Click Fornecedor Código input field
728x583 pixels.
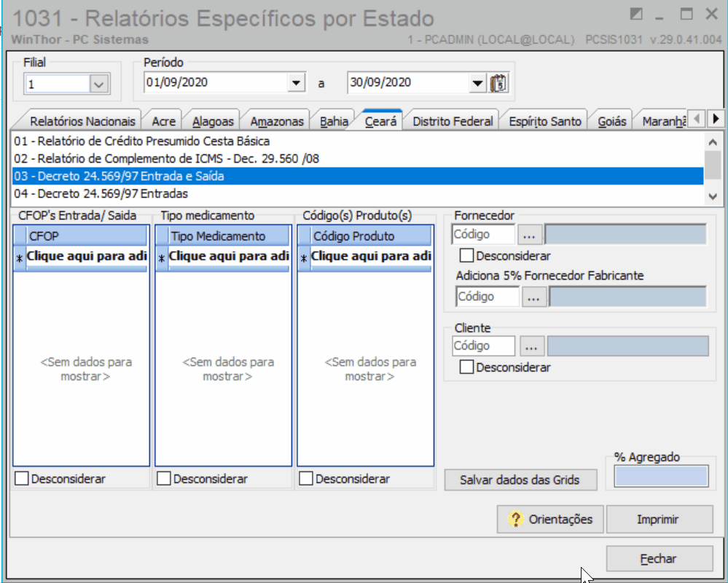483,235
